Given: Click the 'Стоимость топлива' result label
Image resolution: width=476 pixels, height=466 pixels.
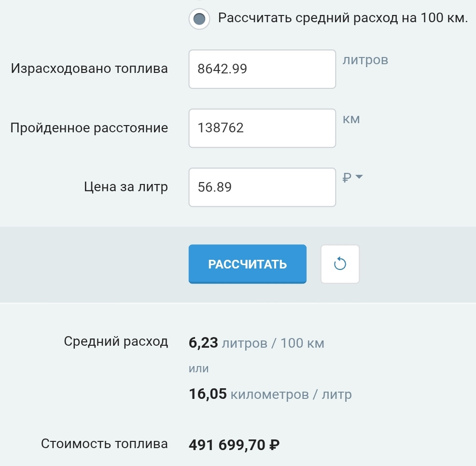Looking at the screenshot, I should tap(104, 444).
